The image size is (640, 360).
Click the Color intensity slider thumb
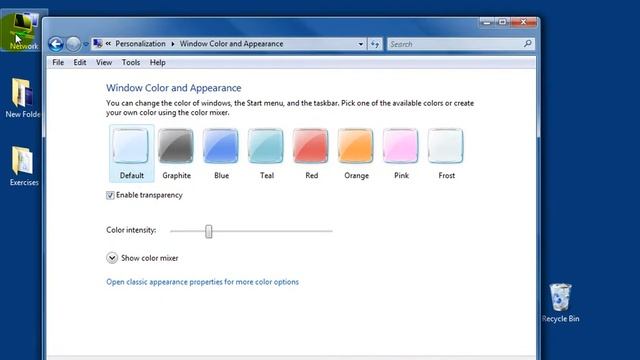(x=209, y=231)
